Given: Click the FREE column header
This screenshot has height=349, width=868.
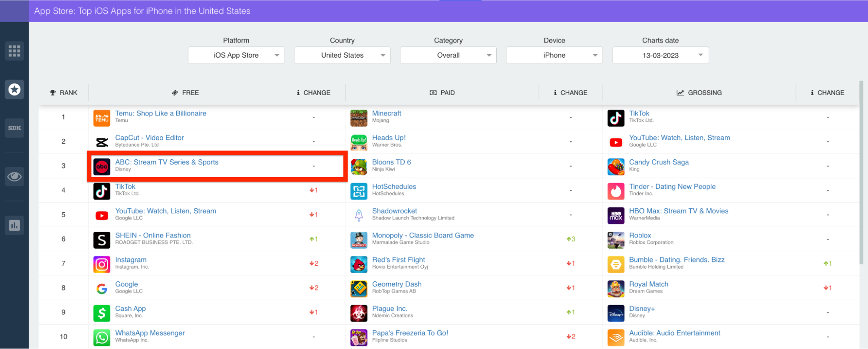Looking at the screenshot, I should [x=185, y=92].
